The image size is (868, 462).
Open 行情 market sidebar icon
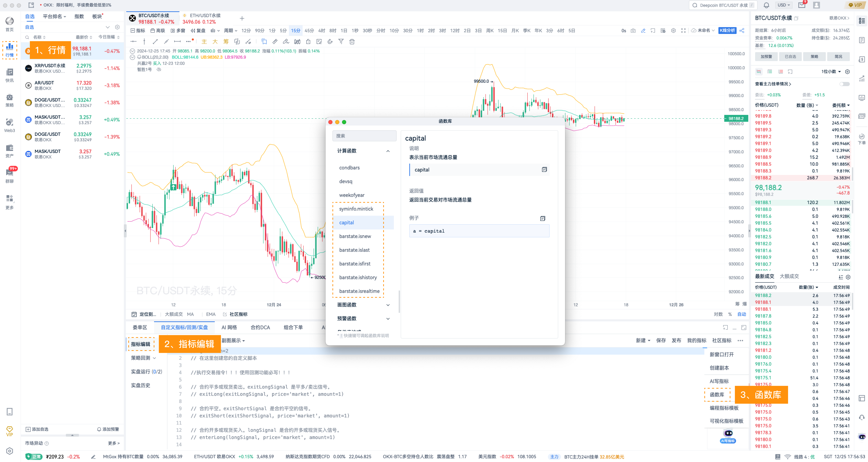tap(10, 50)
